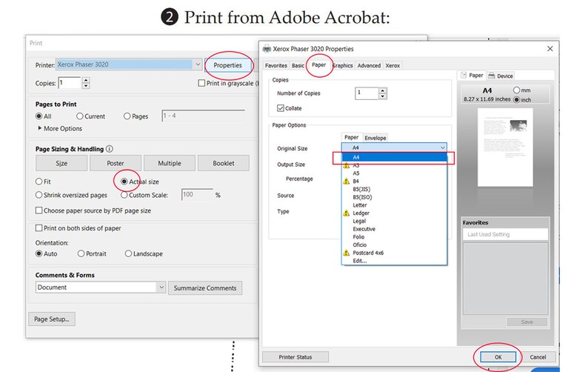Image resolution: width=588 pixels, height=372 pixels.
Task: Choose Edit... in the size list
Action: (x=394, y=261)
